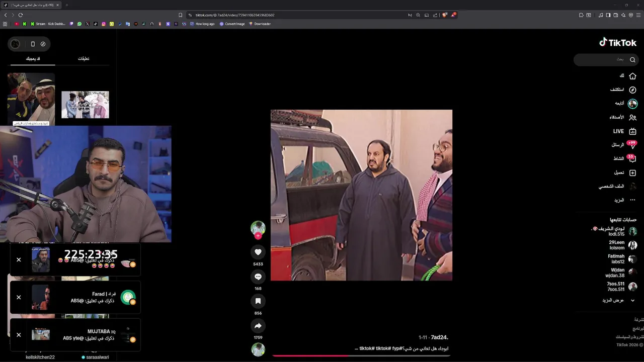Open the Brave Leo AI sparkle icon
Screen dimensions: 644x362
[x=623, y=15]
